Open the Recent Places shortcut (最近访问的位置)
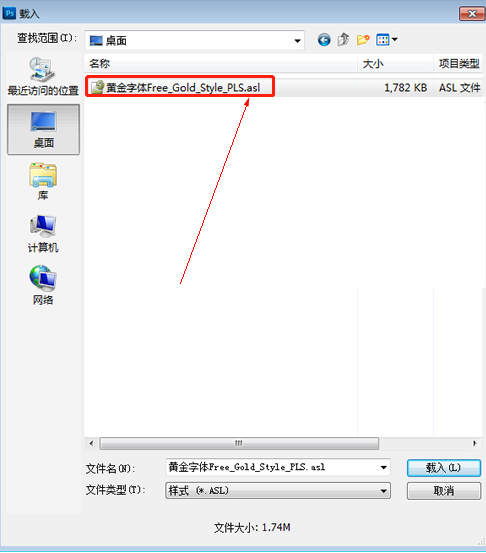The height and width of the screenshot is (553, 486). click(x=43, y=76)
